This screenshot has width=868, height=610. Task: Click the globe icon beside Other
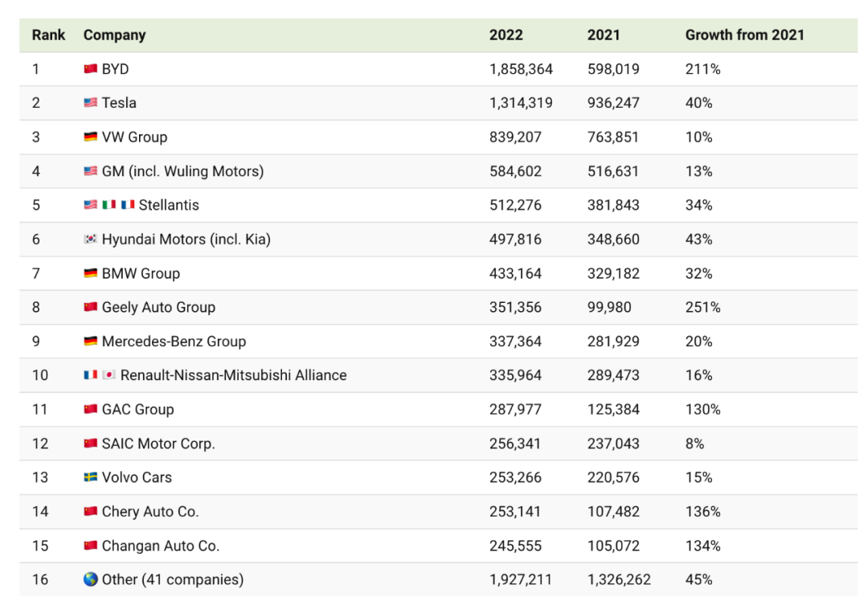91,579
